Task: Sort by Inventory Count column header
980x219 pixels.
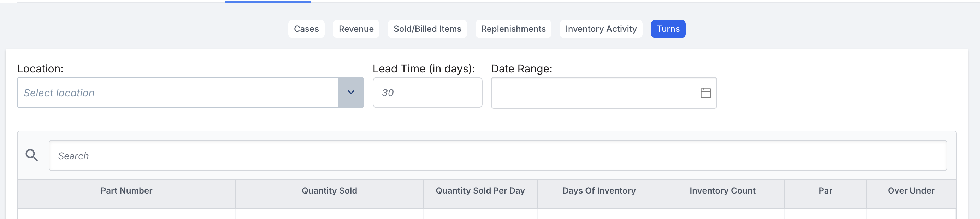Action: pyautogui.click(x=722, y=190)
